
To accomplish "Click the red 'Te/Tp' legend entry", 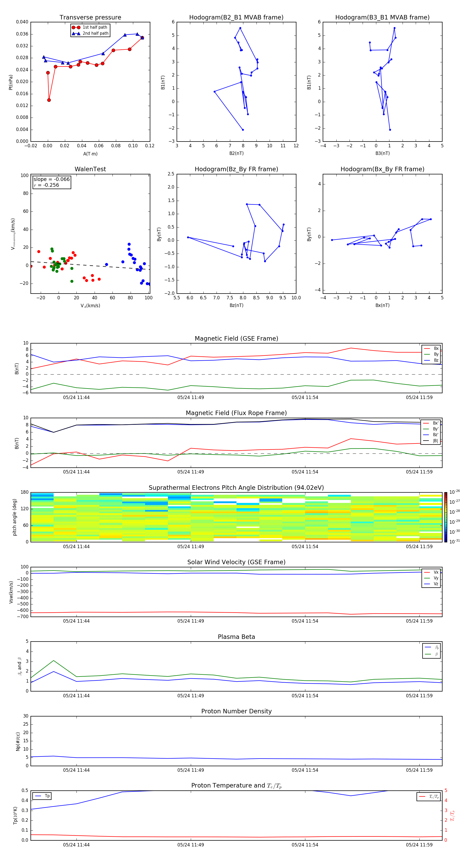I will click(429, 797).
